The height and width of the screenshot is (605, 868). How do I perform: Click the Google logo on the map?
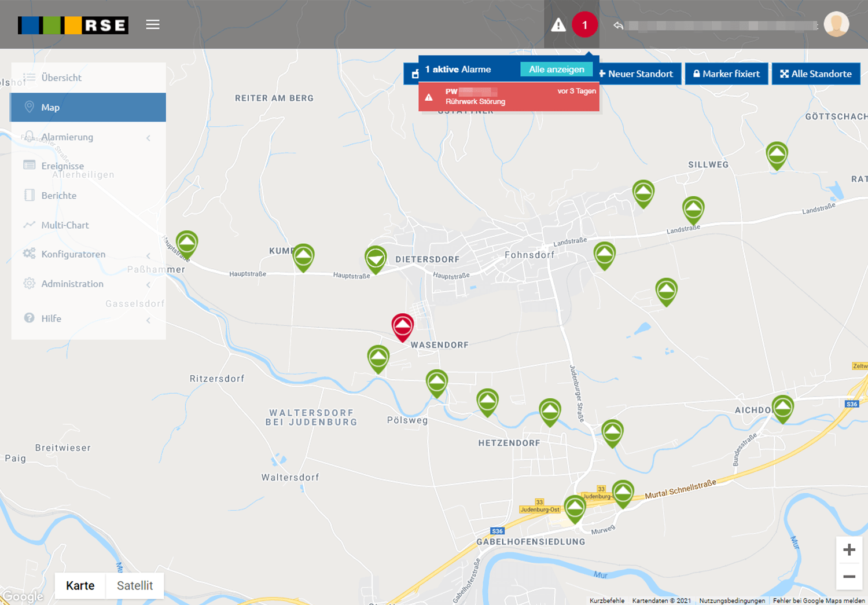click(x=23, y=596)
